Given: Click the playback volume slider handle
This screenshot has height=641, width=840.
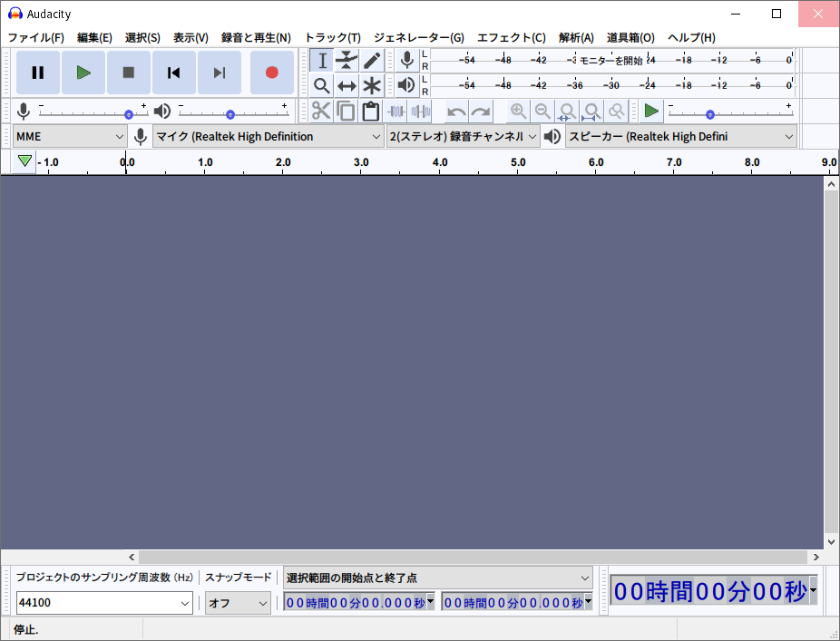Looking at the screenshot, I should (x=230, y=114).
